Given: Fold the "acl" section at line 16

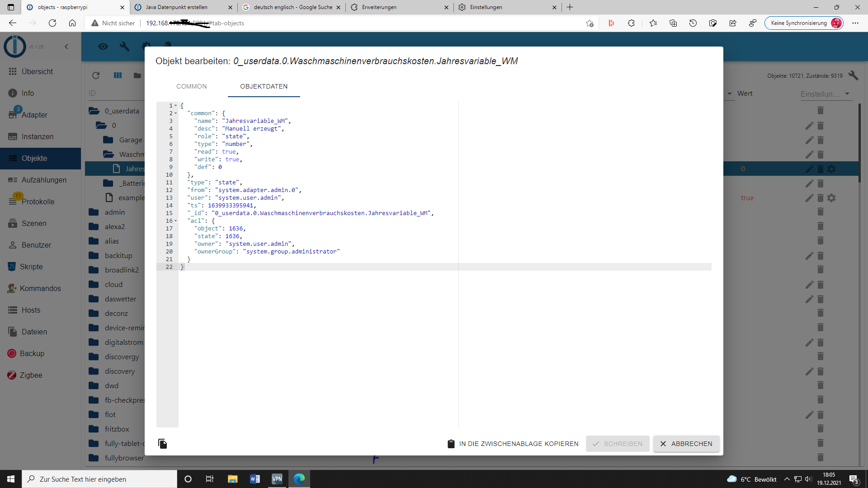Looking at the screenshot, I should [176, 221].
